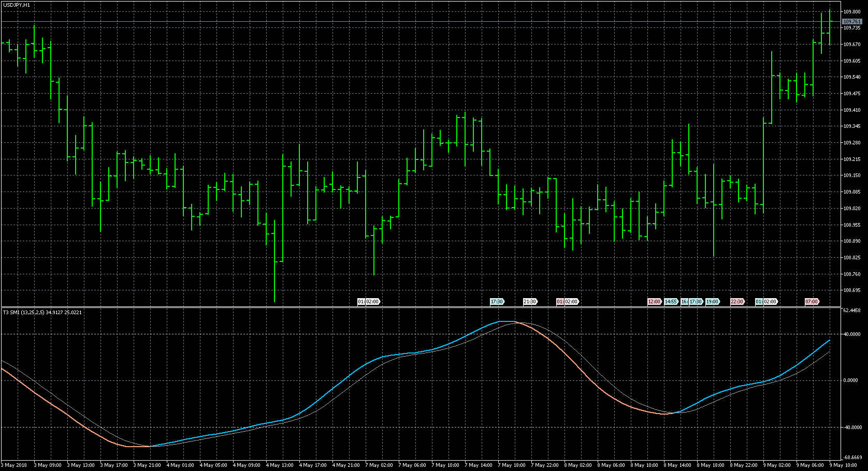This screenshot has width=868, height=471.
Task: Select the 3 May 2018 axis label
Action: tap(13, 465)
